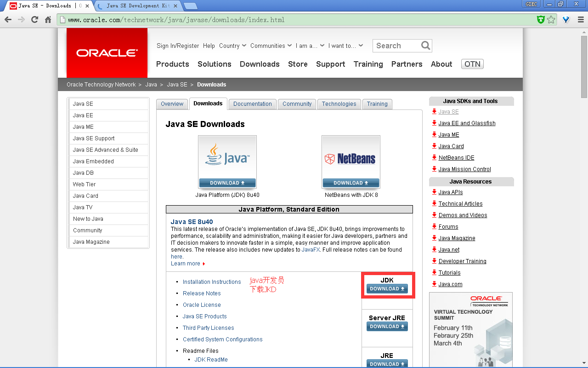
Task: Open the Solutions menu
Action: [x=215, y=64]
